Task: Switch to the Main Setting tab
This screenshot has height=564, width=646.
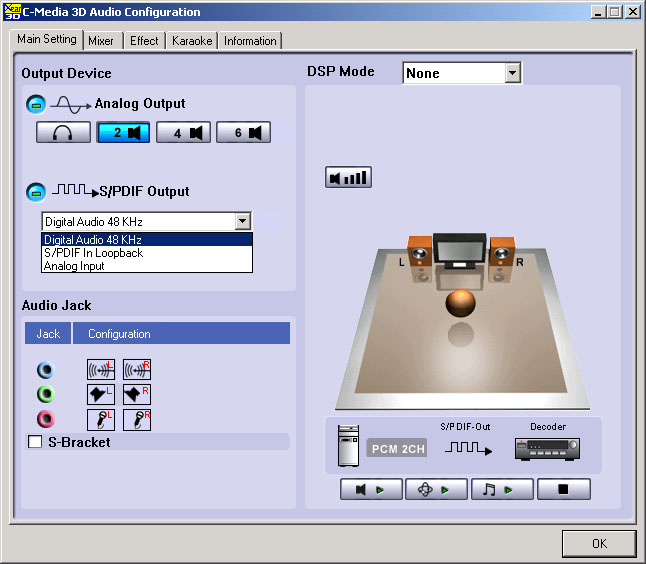Action: pos(47,40)
